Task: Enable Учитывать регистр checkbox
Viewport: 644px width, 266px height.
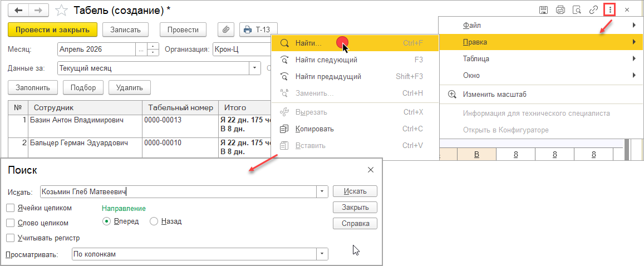Action: coord(11,238)
